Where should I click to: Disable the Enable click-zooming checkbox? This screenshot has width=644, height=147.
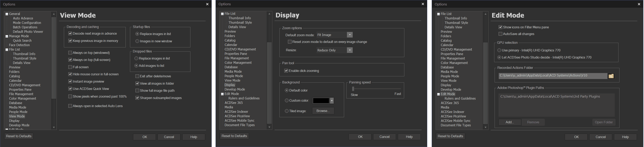286,71
